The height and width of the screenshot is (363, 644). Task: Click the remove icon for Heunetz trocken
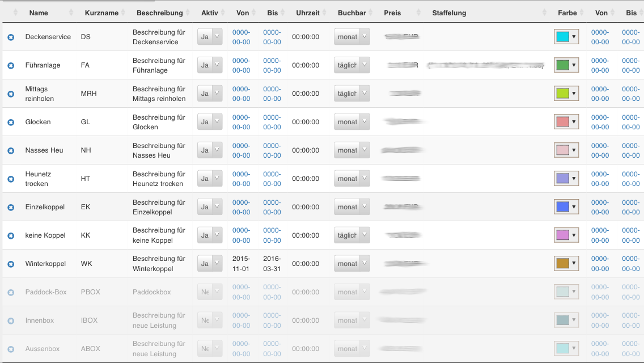click(x=11, y=179)
